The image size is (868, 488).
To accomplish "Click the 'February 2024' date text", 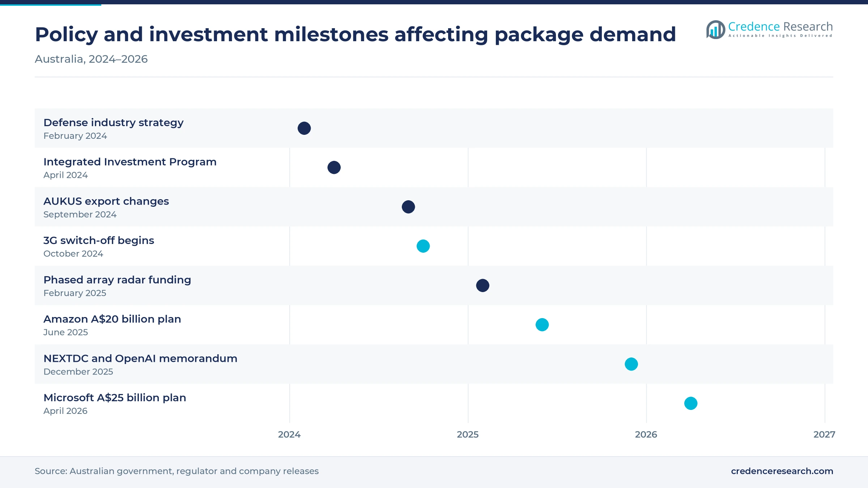I will click(x=75, y=136).
